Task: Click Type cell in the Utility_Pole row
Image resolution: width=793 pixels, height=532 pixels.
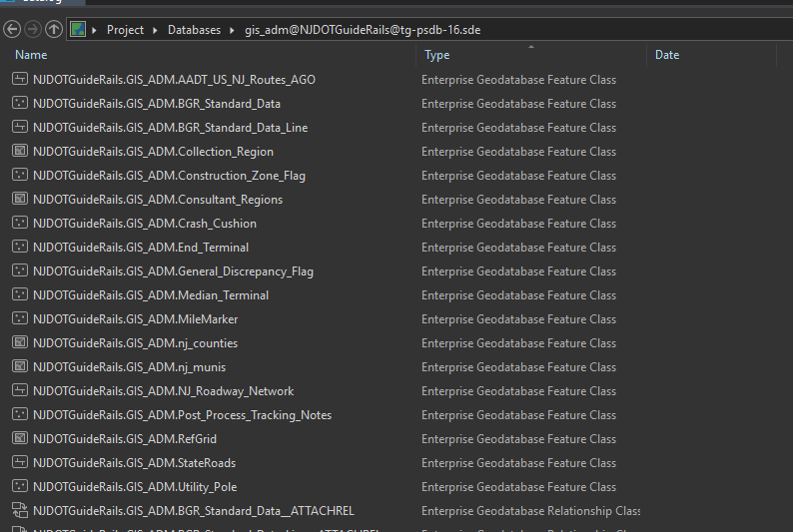Action: click(x=518, y=487)
